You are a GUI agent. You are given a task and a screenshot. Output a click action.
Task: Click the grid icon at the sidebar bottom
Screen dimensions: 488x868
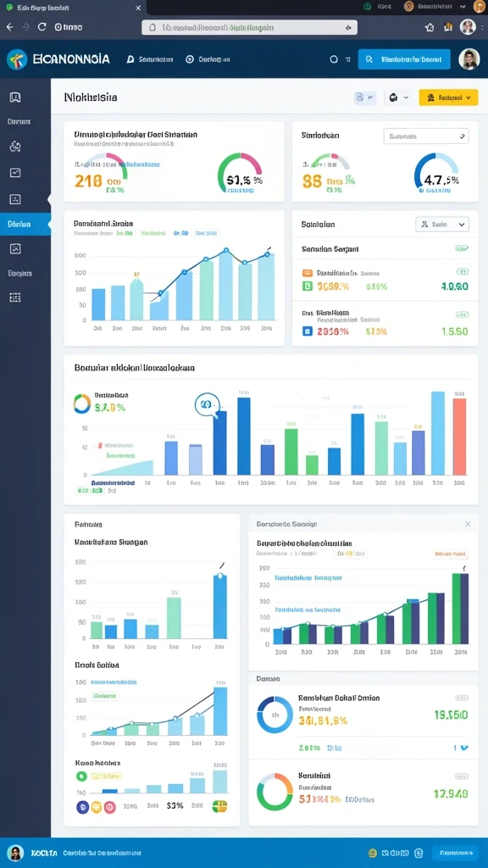15,298
